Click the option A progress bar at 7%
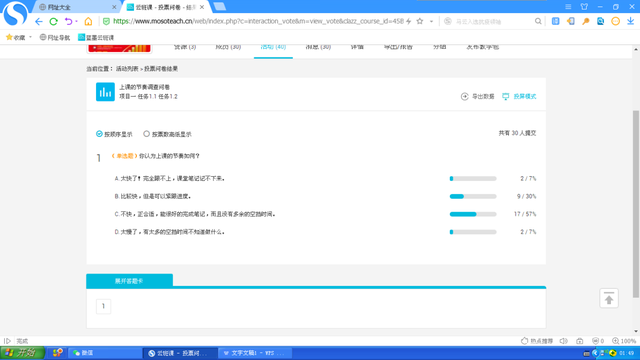The width and height of the screenshot is (640, 360). (x=473, y=178)
